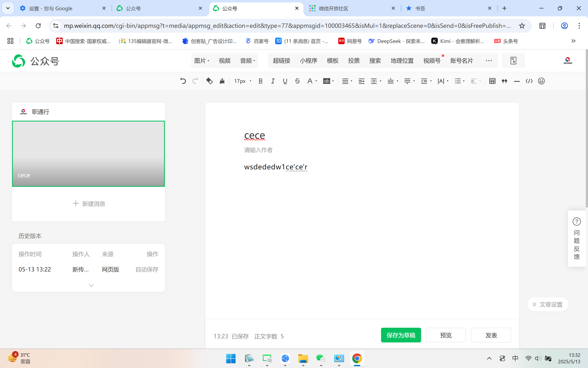Select the format painter brush icon
Viewport: 588px width, 368px height.
pyautogui.click(x=222, y=81)
